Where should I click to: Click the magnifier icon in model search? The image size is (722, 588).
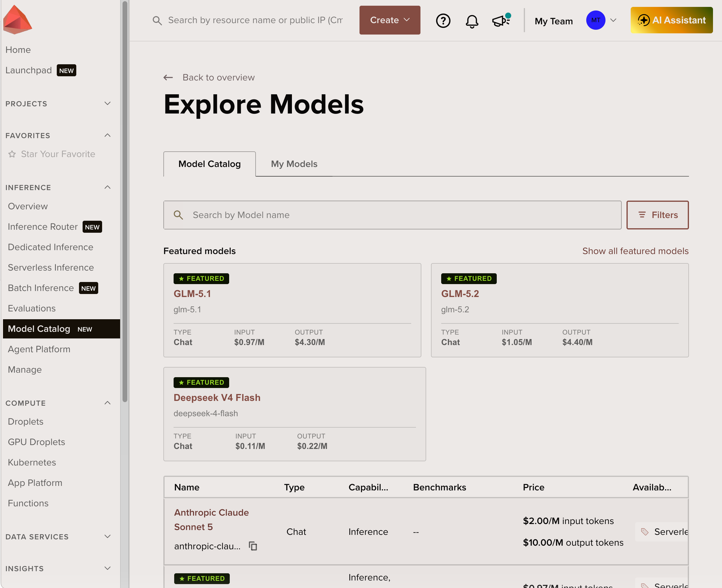[178, 215]
